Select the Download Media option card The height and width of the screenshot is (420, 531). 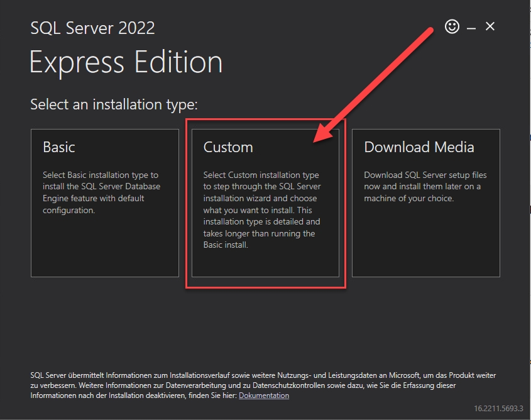point(425,203)
